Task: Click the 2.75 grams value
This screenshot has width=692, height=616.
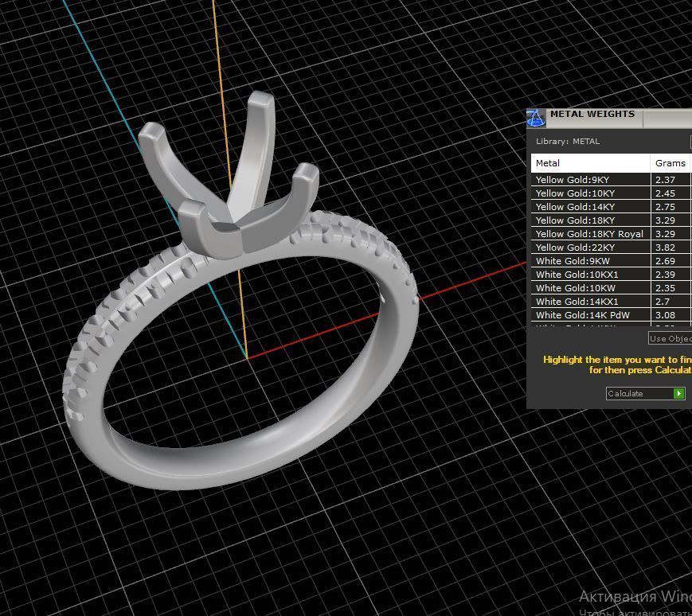Action: [x=665, y=207]
